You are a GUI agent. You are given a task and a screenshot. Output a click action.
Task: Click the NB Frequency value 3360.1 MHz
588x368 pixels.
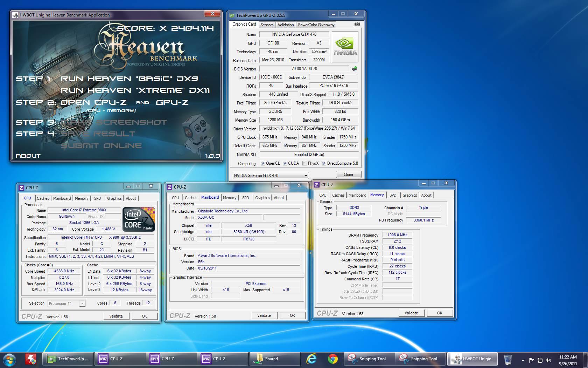(x=423, y=220)
